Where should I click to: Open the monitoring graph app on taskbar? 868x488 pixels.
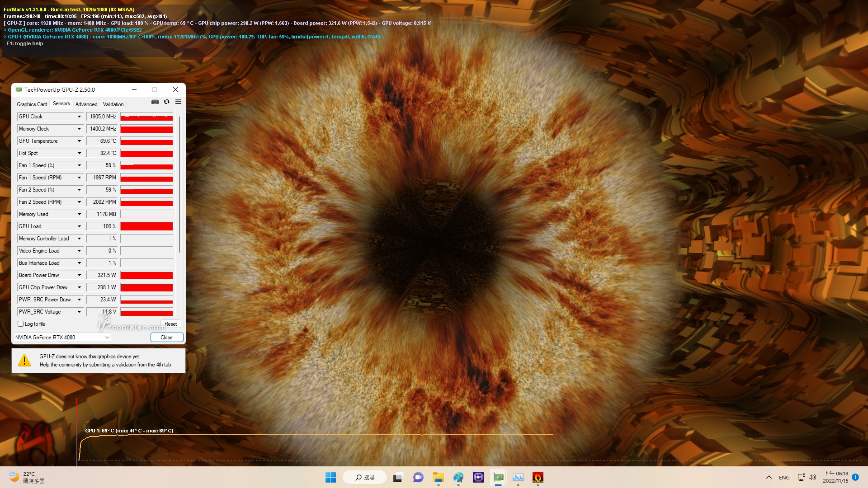(518, 477)
